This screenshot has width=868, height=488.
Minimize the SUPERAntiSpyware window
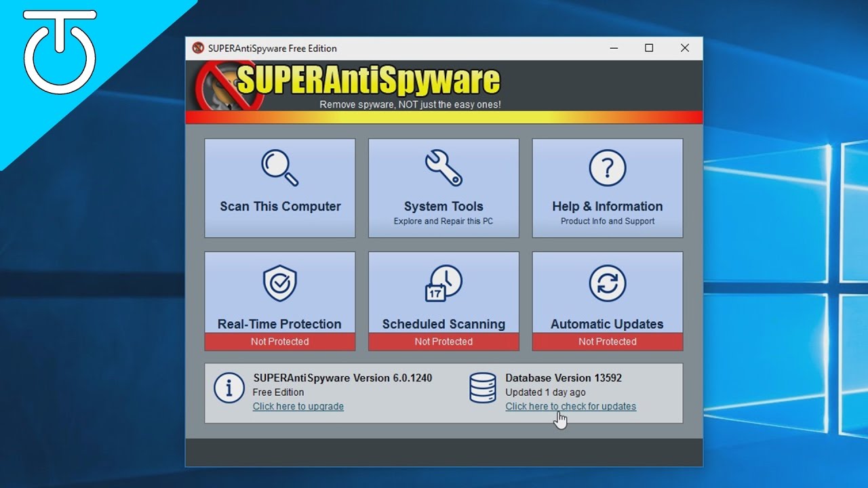tap(614, 48)
